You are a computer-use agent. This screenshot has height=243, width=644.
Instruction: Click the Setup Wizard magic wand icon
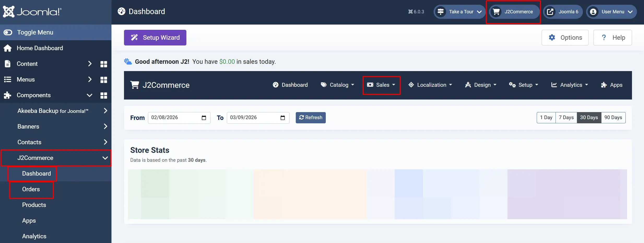tap(134, 38)
